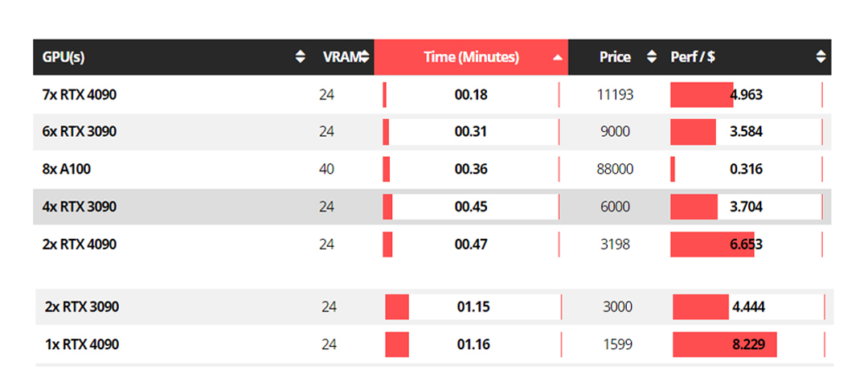The height and width of the screenshot is (391, 868).
Task: Select the 2x RTX 3090 row name
Action: point(82,307)
